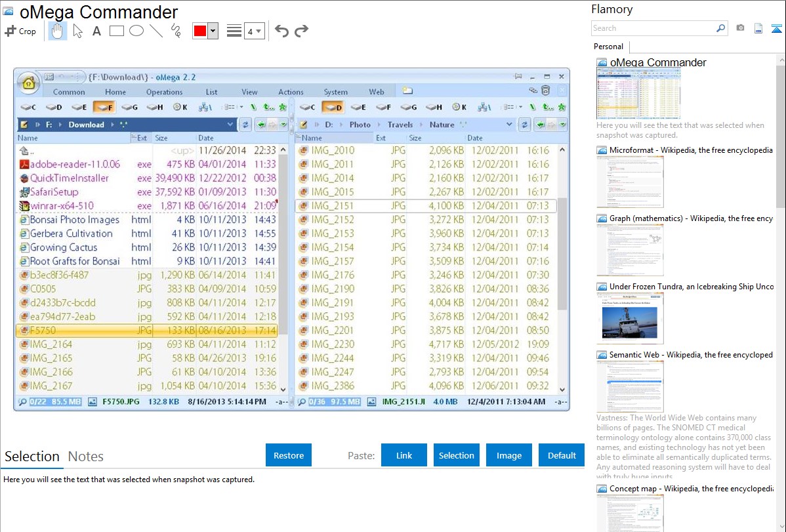The image size is (786, 532).
Task: Select drive K disc in left panel
Action: 180,107
